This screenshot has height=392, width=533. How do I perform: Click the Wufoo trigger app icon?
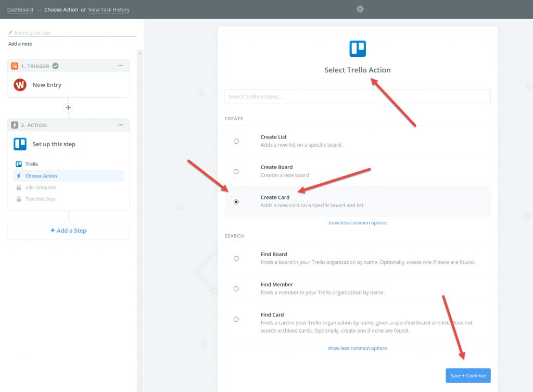20,85
